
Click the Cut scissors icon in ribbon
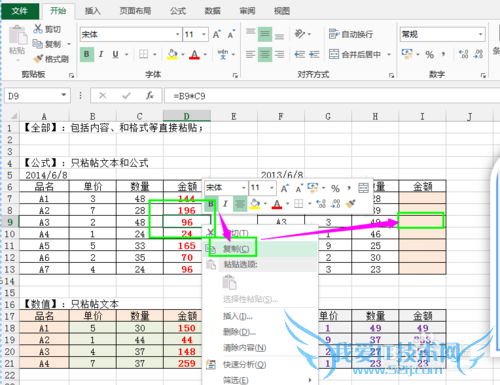coord(38,29)
